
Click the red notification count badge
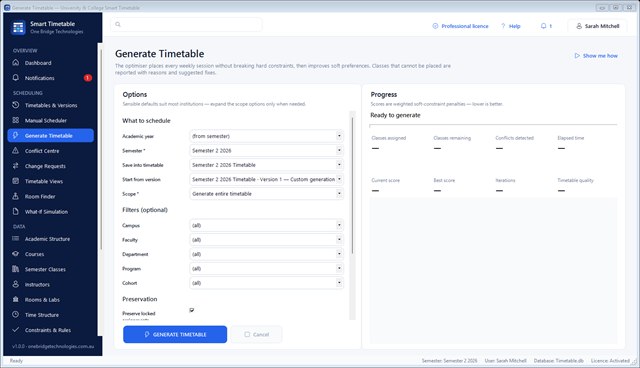tap(87, 78)
